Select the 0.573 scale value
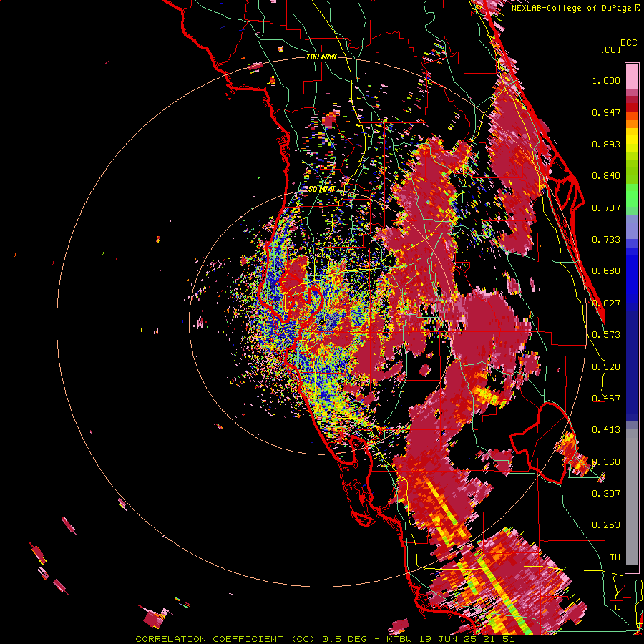Screen dimensions: 644x644 click(x=606, y=335)
